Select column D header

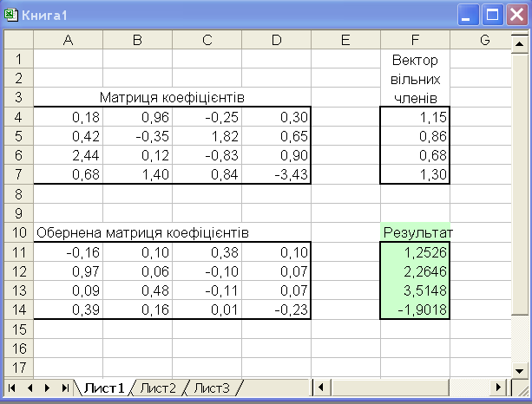[277, 40]
